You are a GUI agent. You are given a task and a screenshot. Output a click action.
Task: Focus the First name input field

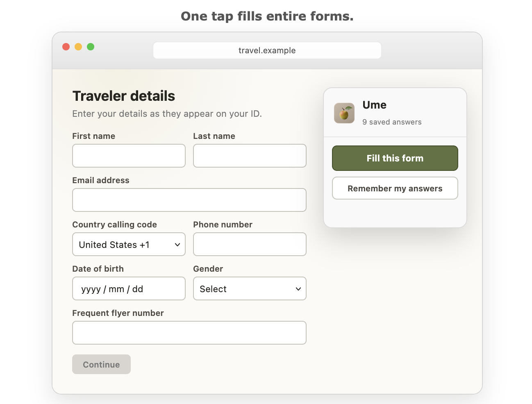(129, 156)
